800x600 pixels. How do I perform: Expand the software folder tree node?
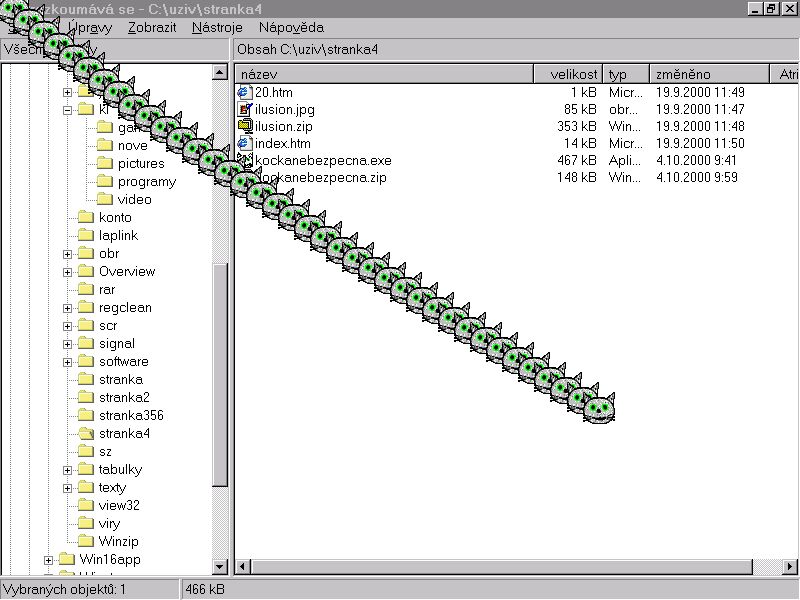(x=68, y=362)
